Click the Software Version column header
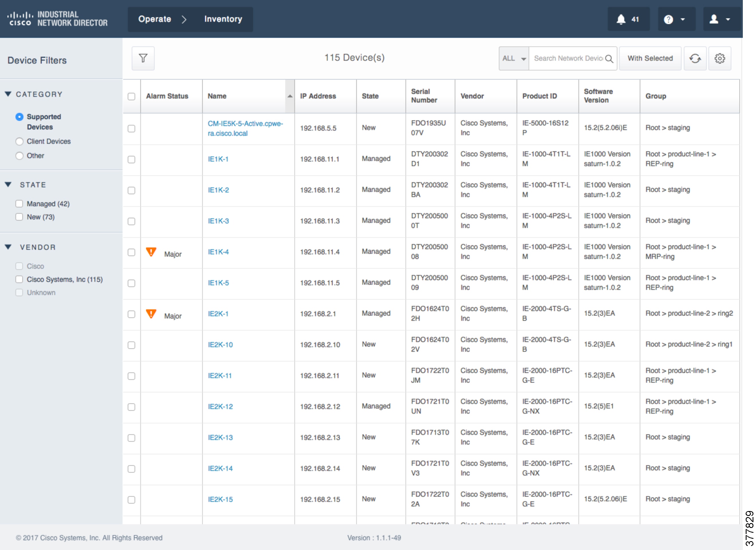 (x=598, y=96)
